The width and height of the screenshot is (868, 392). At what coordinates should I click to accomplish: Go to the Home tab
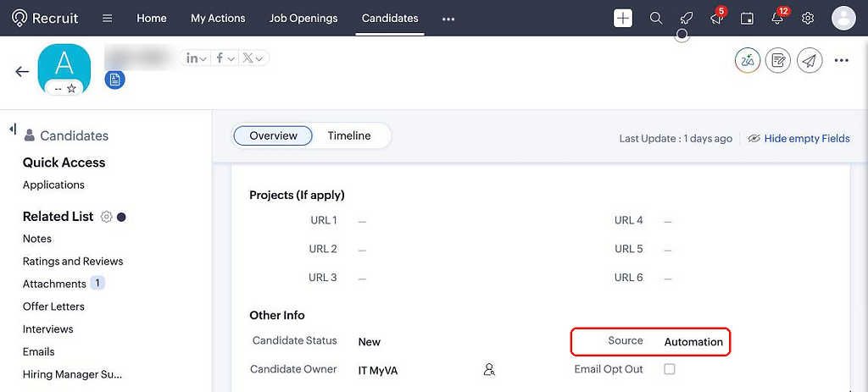click(152, 19)
